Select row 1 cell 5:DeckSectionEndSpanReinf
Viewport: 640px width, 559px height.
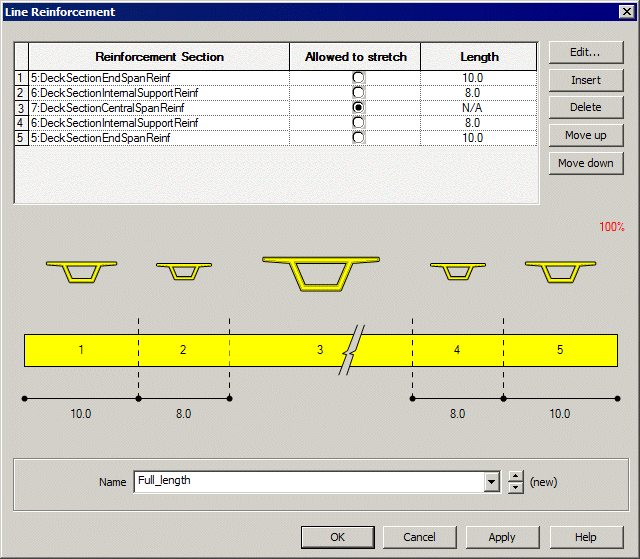[x=159, y=78]
